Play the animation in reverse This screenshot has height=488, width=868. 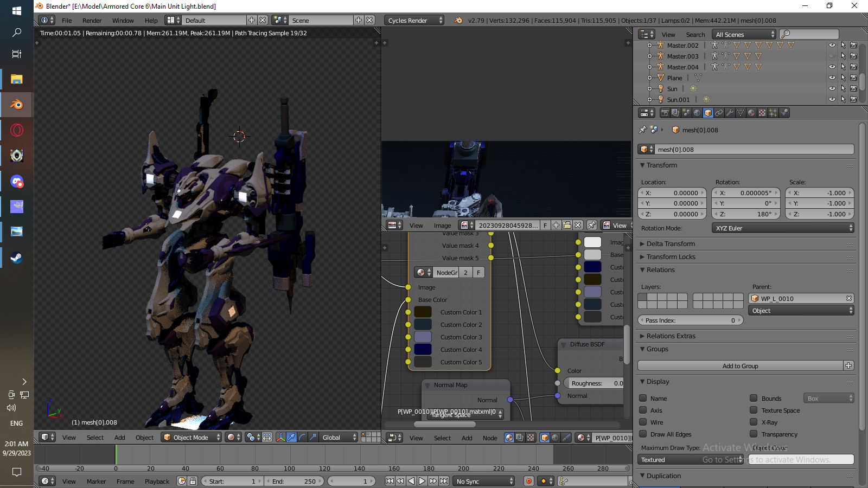(411, 481)
